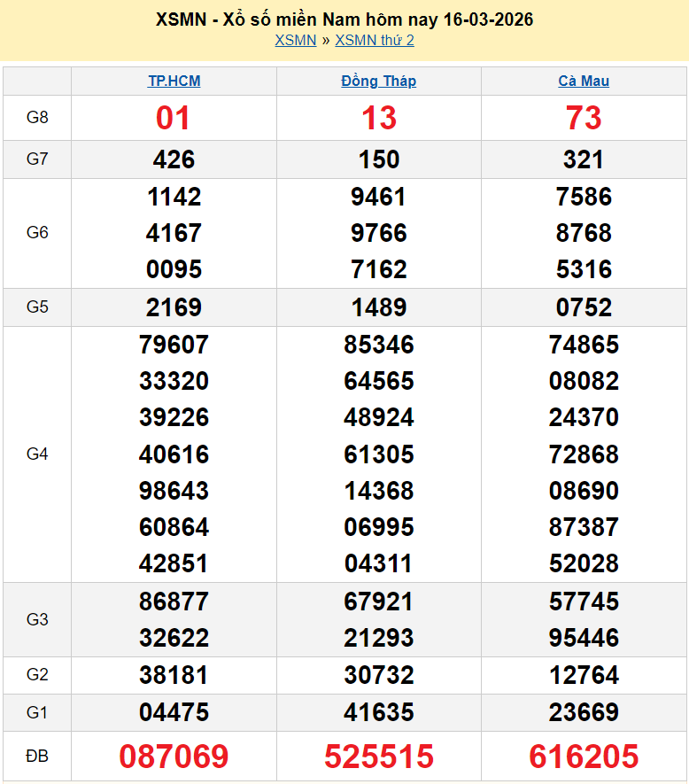Click the red G8 number 01

click(x=174, y=118)
